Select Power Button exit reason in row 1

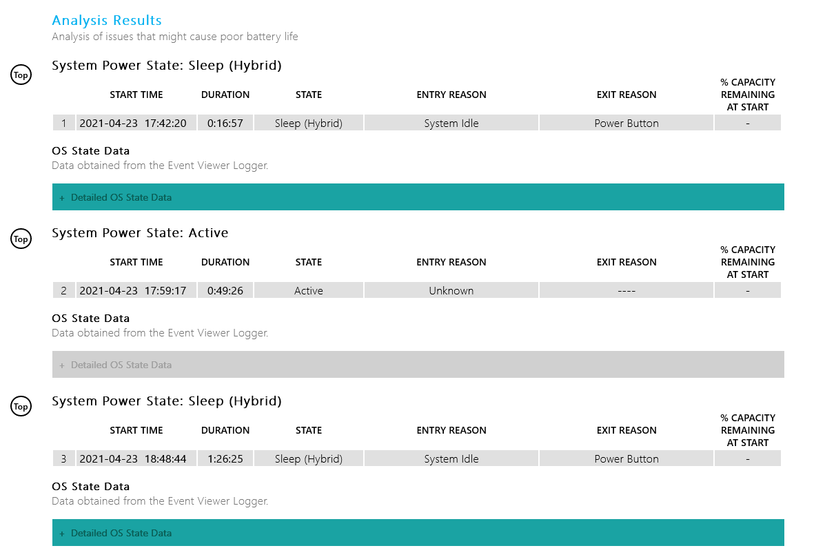pyautogui.click(x=626, y=123)
